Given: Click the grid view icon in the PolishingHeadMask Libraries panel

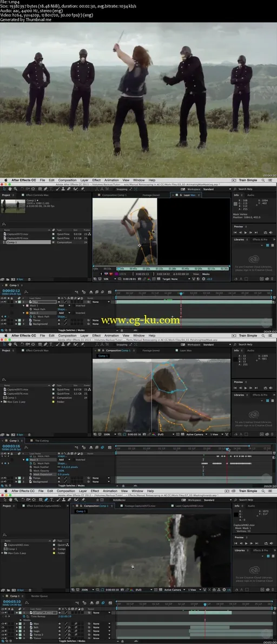Looking at the screenshot, I should coord(268,401).
